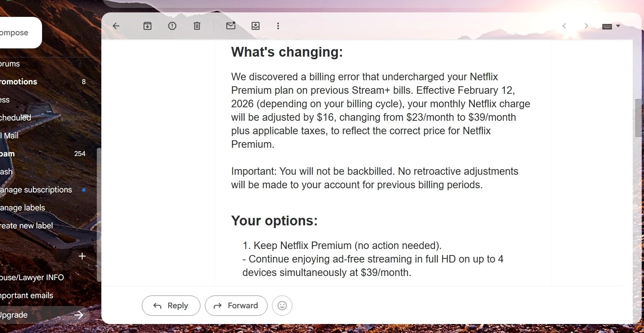
Task: Click the Reply button
Action: click(x=171, y=306)
